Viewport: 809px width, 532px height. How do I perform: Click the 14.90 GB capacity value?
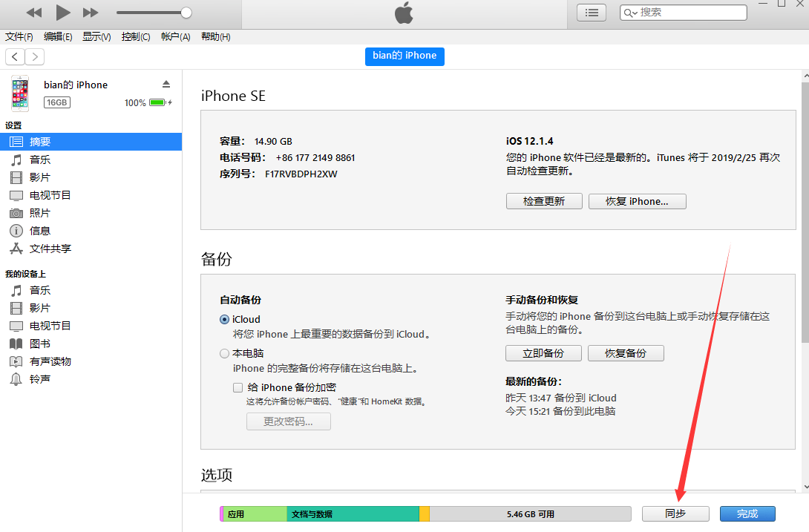click(273, 142)
